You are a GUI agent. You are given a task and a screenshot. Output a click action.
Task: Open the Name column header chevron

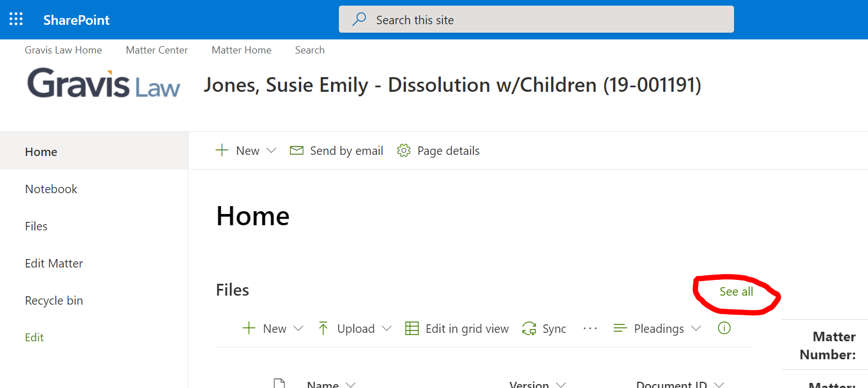351,385
